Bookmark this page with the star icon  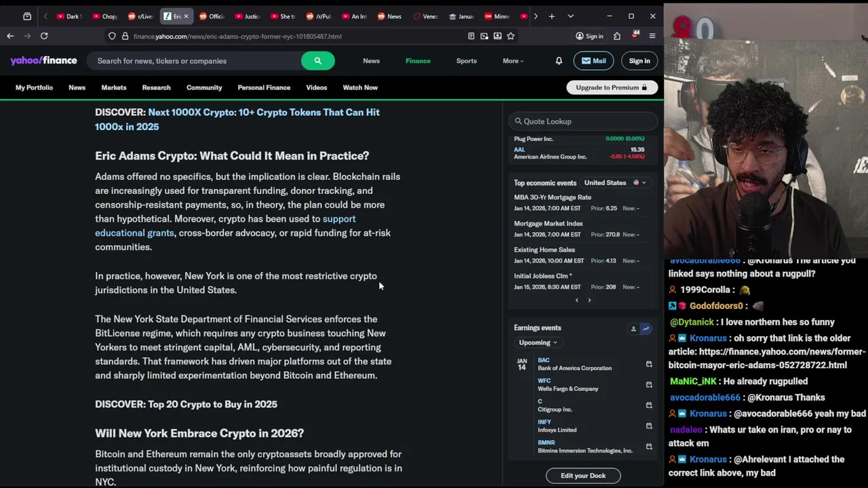click(511, 36)
